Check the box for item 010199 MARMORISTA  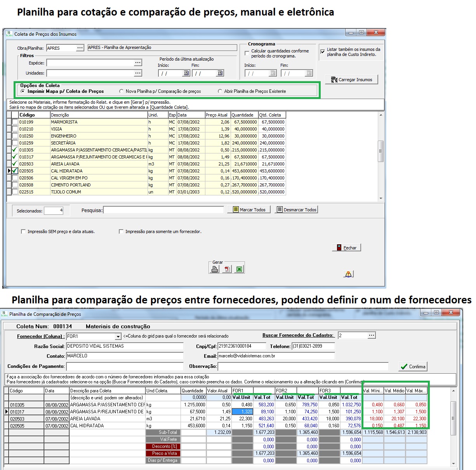click(15, 122)
